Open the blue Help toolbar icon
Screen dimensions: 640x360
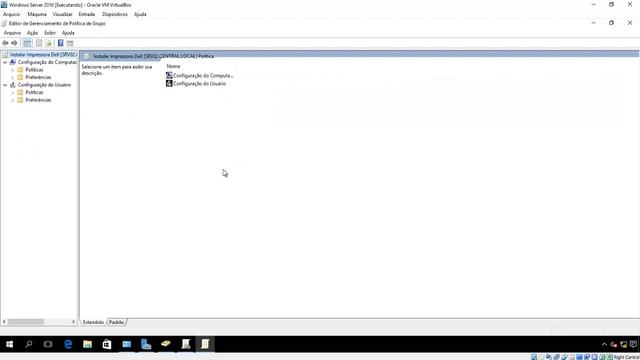click(x=60, y=43)
